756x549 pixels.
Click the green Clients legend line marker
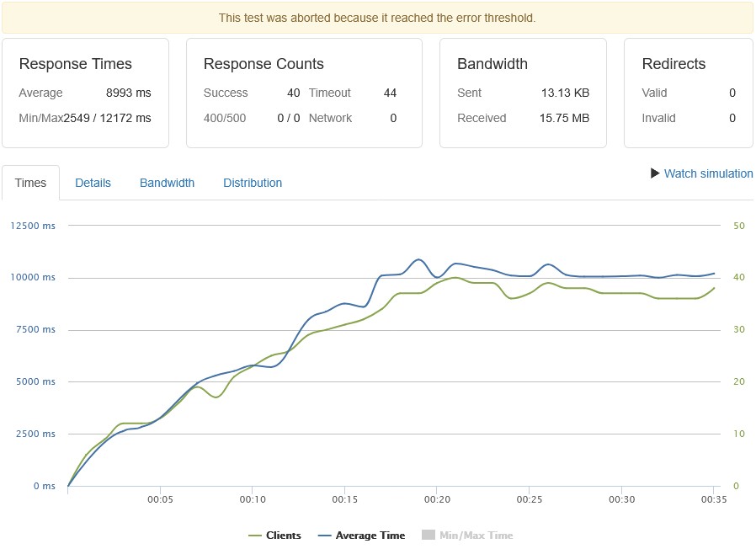click(256, 535)
